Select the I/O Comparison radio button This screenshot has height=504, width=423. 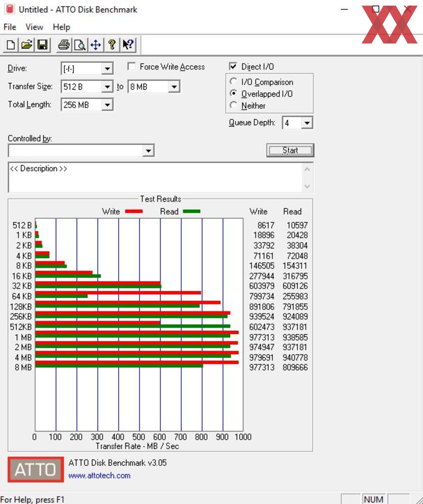[x=233, y=82]
